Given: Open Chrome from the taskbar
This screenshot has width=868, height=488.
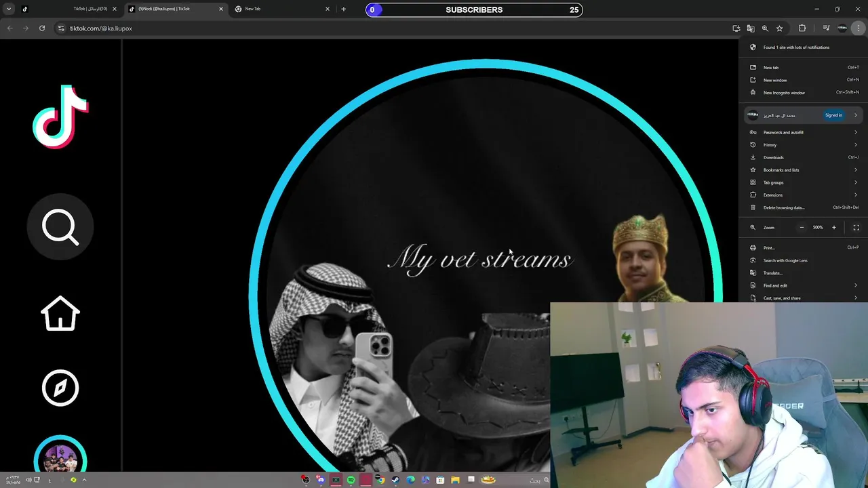Looking at the screenshot, I should 380,480.
